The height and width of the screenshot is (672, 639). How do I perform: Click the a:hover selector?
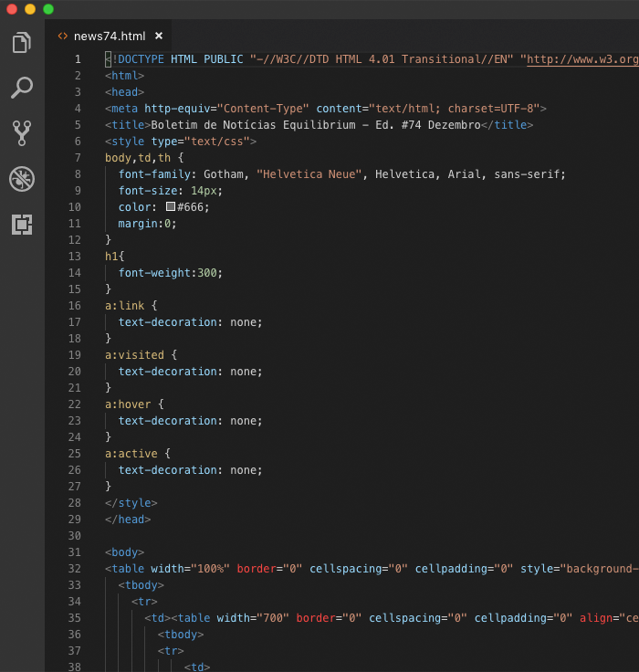coord(128,404)
